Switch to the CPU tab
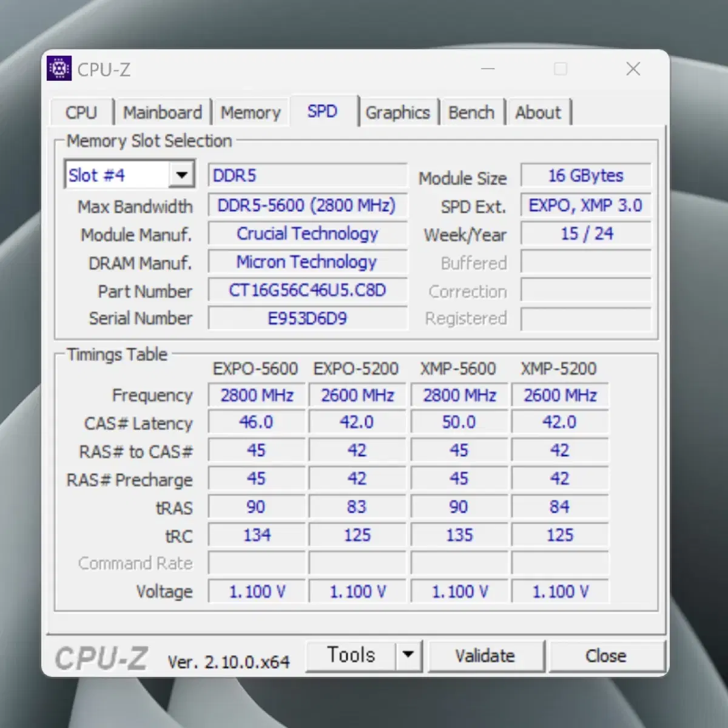 pyautogui.click(x=81, y=113)
